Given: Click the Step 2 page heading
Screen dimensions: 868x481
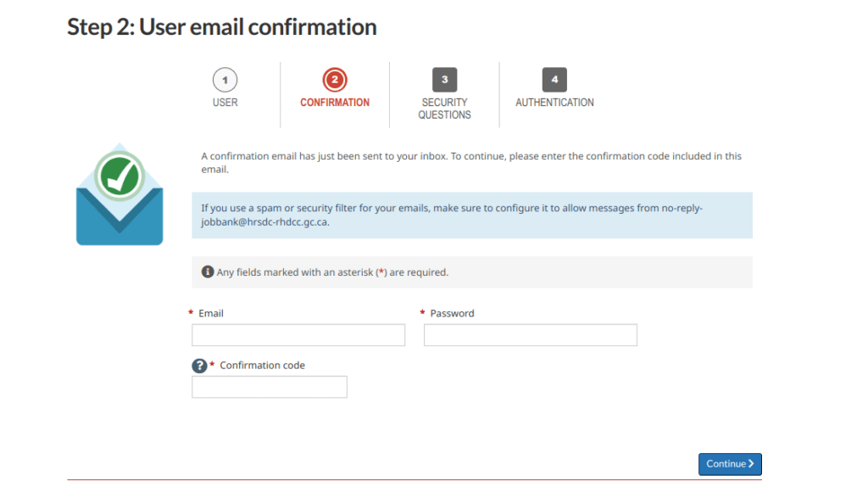Looking at the screenshot, I should click(x=222, y=27).
